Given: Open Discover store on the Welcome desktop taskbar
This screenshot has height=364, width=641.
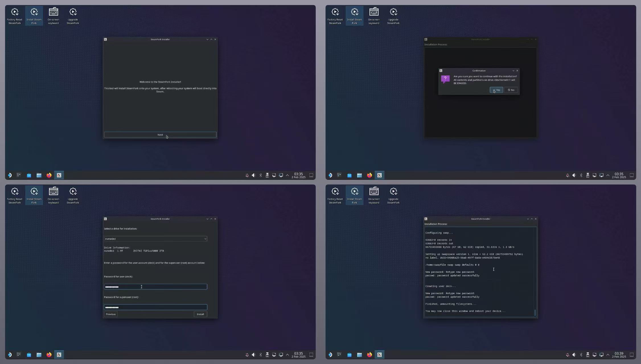Looking at the screenshot, I should 29,175.
